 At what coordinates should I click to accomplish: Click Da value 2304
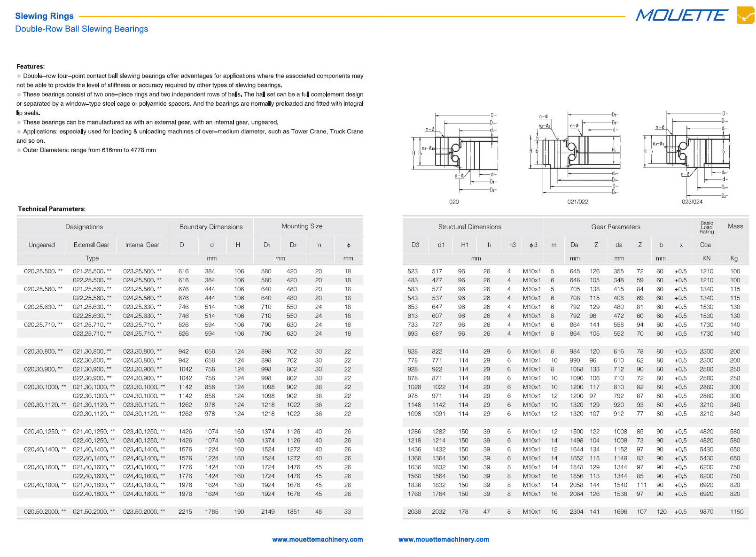[x=577, y=512]
